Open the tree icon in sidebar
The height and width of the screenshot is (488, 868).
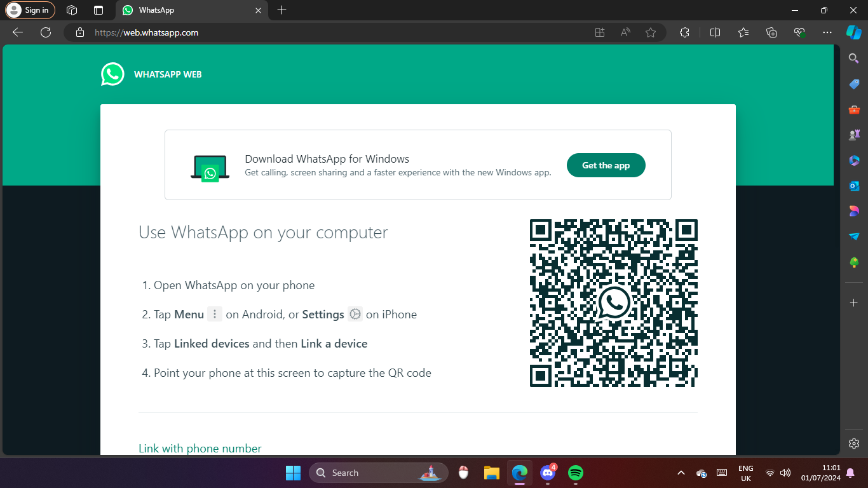[x=854, y=262]
